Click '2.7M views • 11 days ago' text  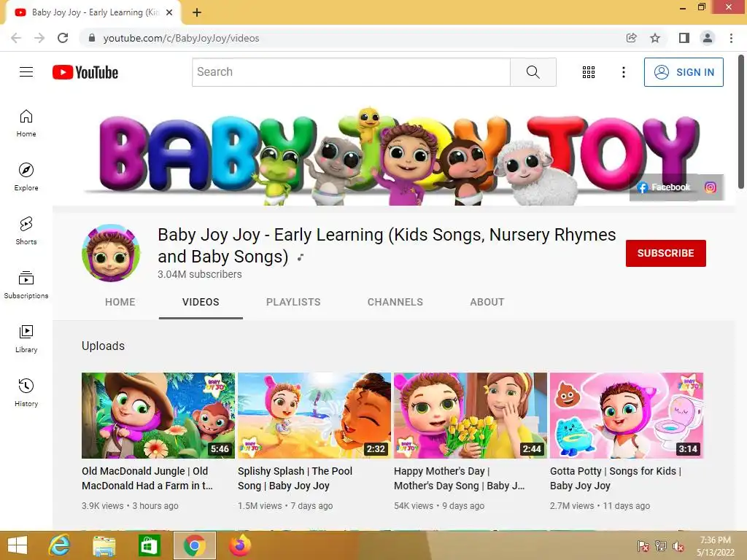600,506
